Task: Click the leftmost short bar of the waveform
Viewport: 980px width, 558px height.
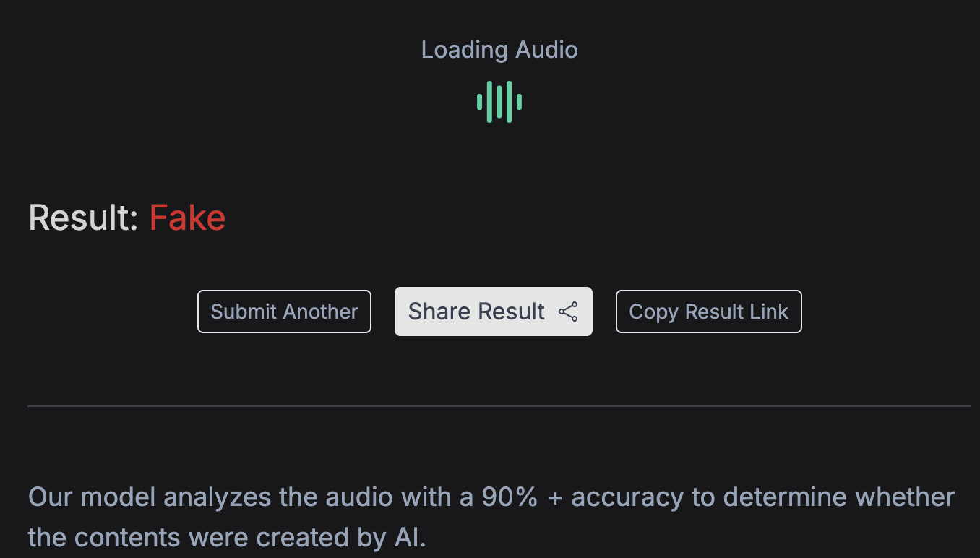Action: pyautogui.click(x=479, y=102)
